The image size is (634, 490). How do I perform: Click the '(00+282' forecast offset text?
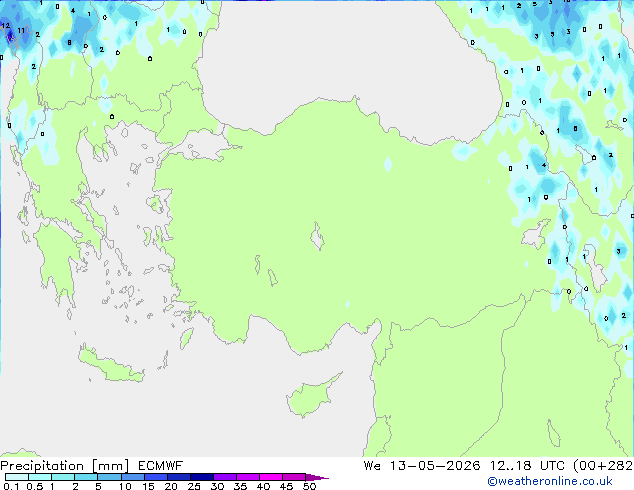point(603,466)
